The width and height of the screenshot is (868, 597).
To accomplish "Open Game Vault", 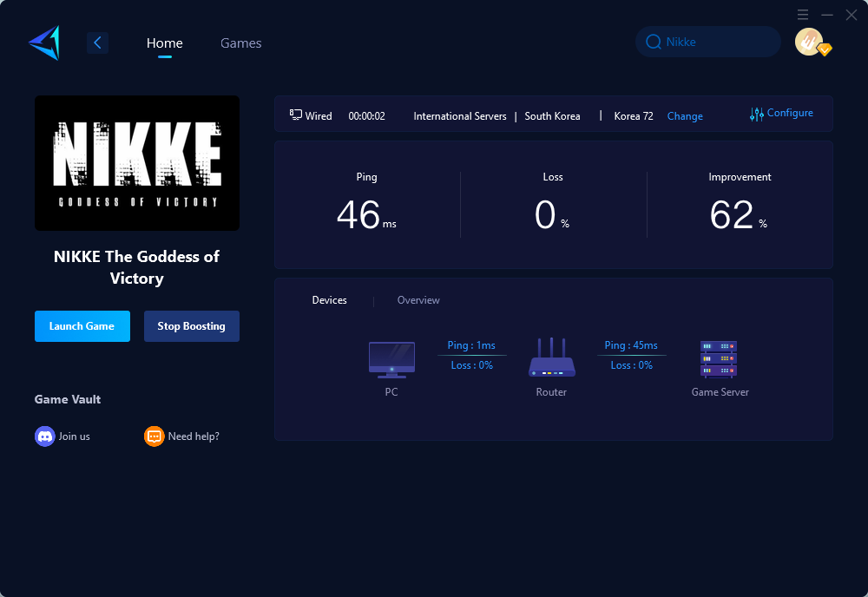I will (x=68, y=399).
